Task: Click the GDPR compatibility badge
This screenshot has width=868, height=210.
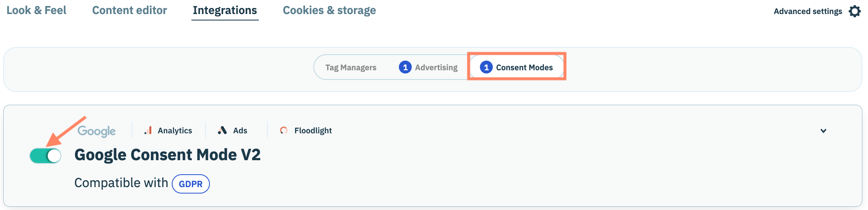Action: point(191,184)
